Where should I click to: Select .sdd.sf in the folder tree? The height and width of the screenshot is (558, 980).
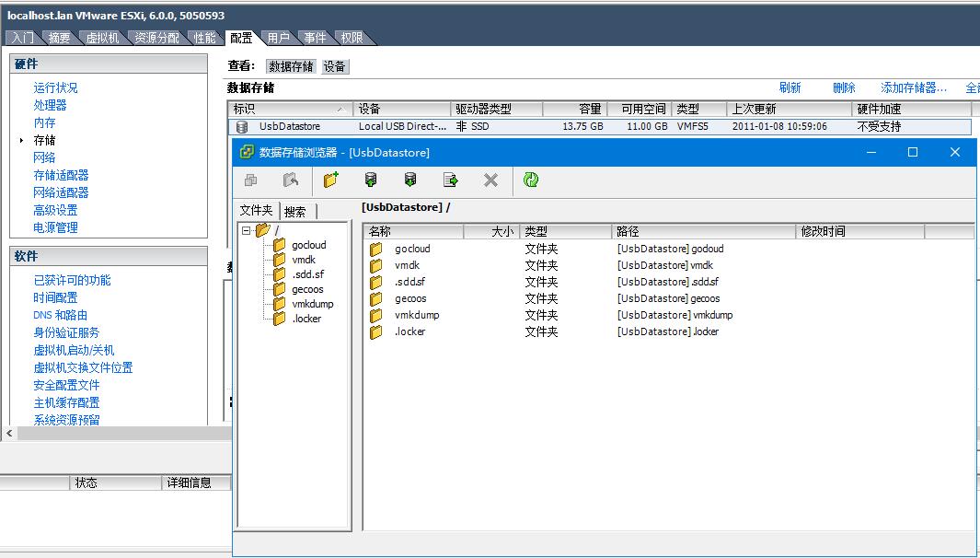307,274
